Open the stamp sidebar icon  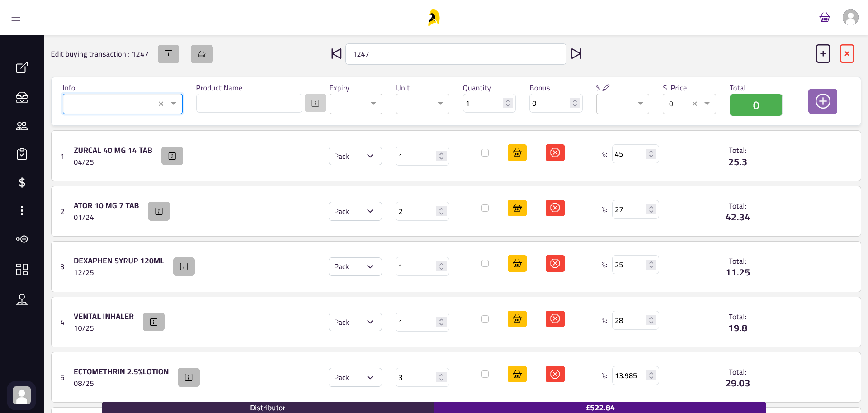click(x=22, y=299)
